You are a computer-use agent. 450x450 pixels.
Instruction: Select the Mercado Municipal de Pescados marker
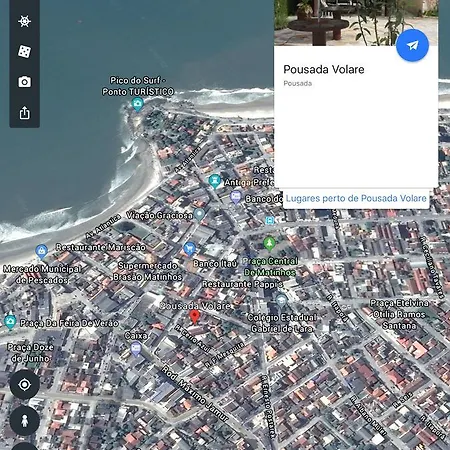tap(41, 252)
